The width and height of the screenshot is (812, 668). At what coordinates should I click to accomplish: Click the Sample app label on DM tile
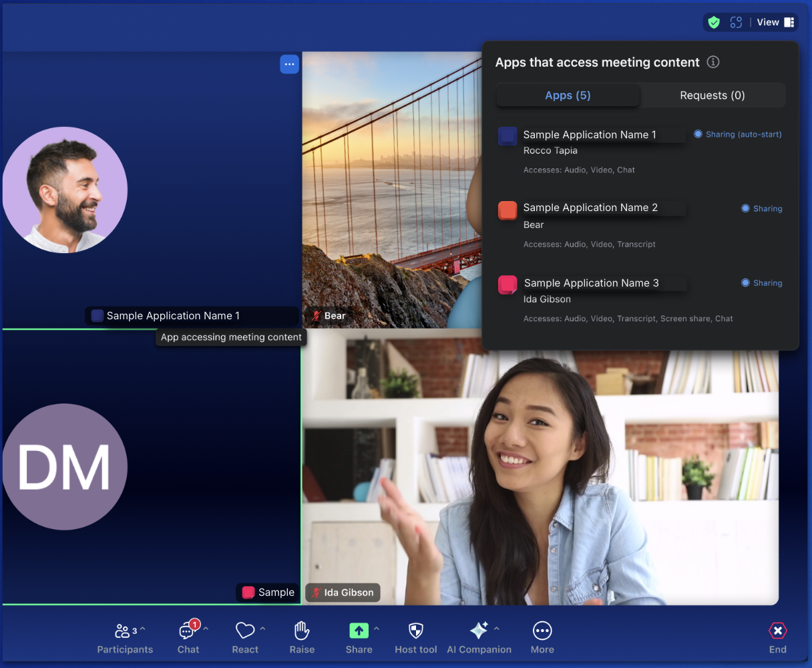[x=268, y=593]
